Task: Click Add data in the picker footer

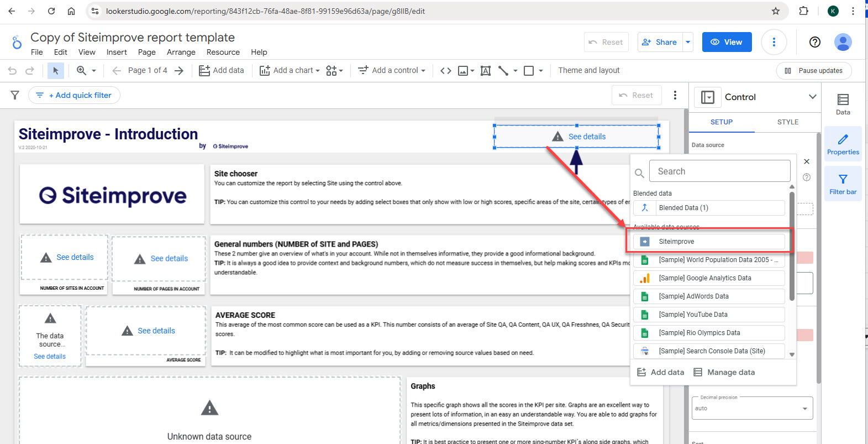Action: (661, 372)
